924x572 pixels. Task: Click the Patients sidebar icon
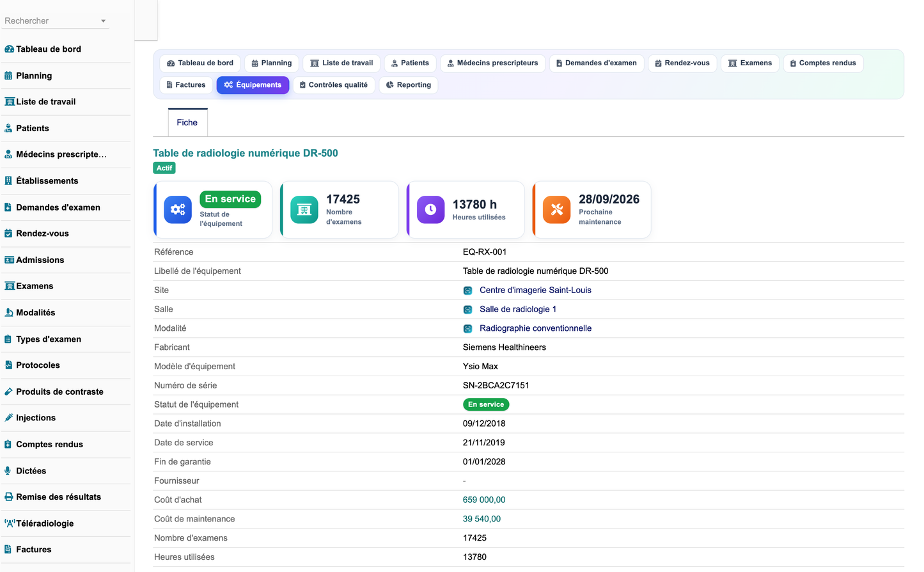(8, 128)
